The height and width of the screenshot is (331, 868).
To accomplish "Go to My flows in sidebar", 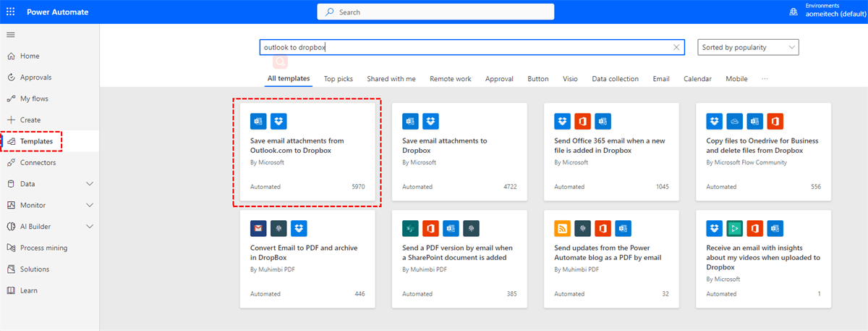I will coord(34,99).
